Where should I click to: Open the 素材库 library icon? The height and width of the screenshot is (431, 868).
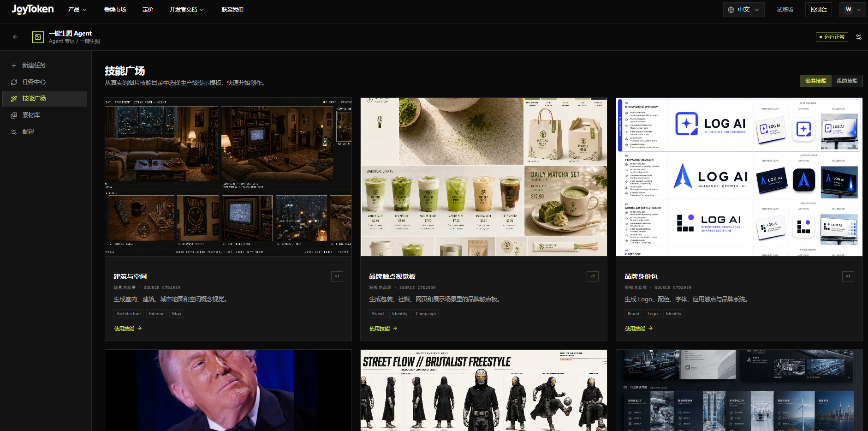[x=14, y=115]
